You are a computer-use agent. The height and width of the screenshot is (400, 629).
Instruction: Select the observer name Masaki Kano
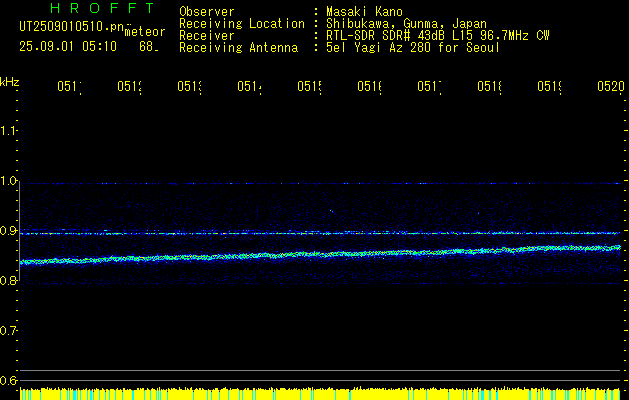(x=365, y=12)
